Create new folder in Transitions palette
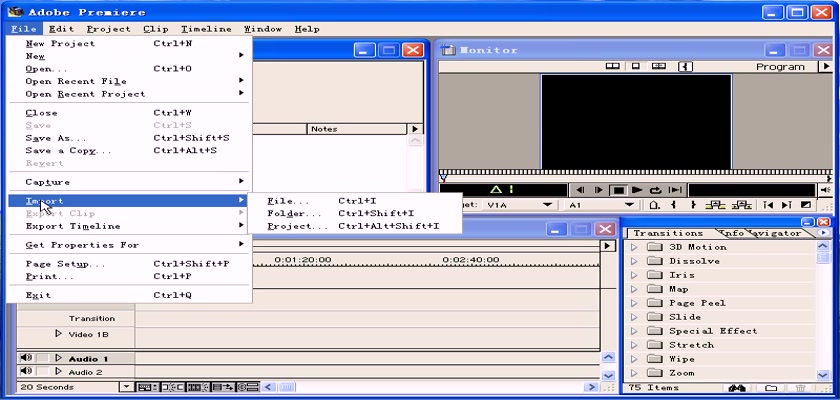The width and height of the screenshot is (840, 400). tap(771, 388)
